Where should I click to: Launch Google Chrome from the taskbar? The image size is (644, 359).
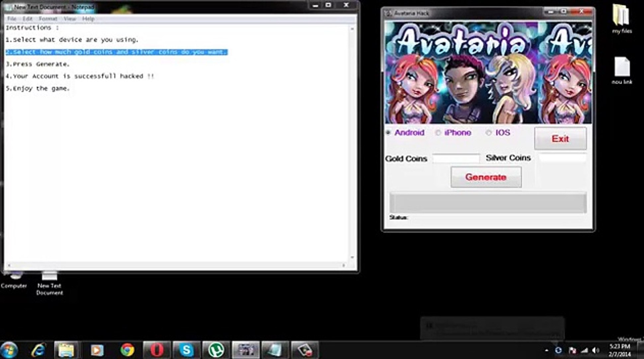click(x=127, y=350)
